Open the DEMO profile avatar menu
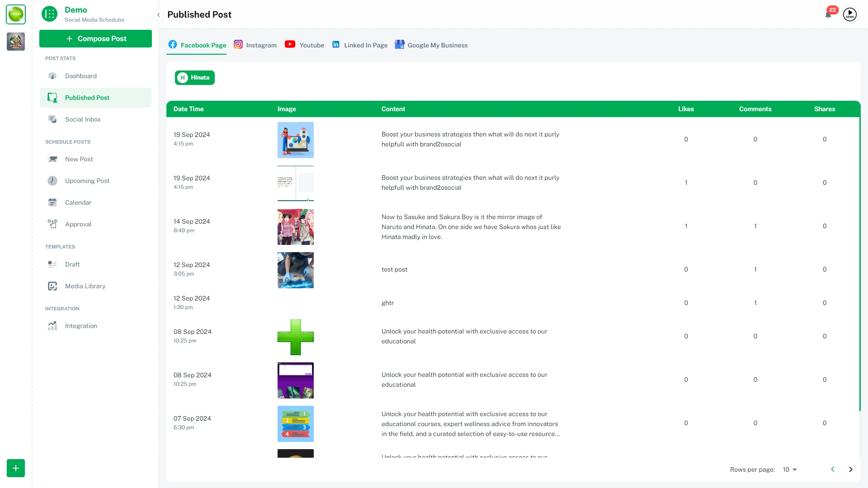Viewport: 868px width, 488px height. coord(850,14)
